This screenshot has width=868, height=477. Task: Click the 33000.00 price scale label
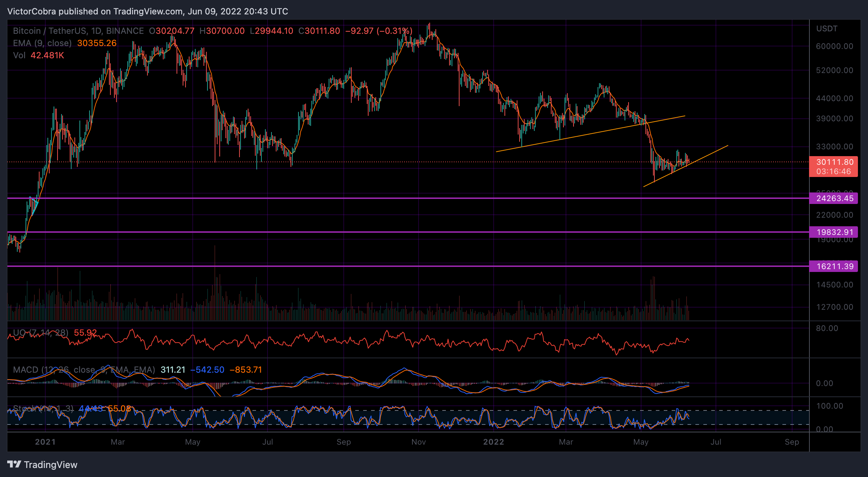835,146
